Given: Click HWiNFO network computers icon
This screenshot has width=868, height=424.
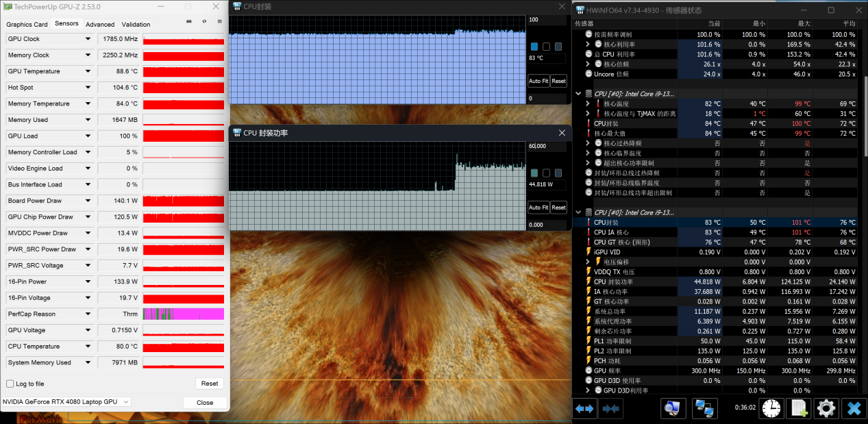Looking at the screenshot, I should pos(704,408).
